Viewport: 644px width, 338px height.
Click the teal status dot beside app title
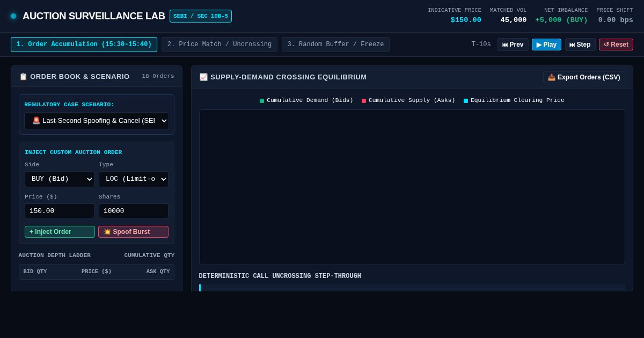[13, 16]
